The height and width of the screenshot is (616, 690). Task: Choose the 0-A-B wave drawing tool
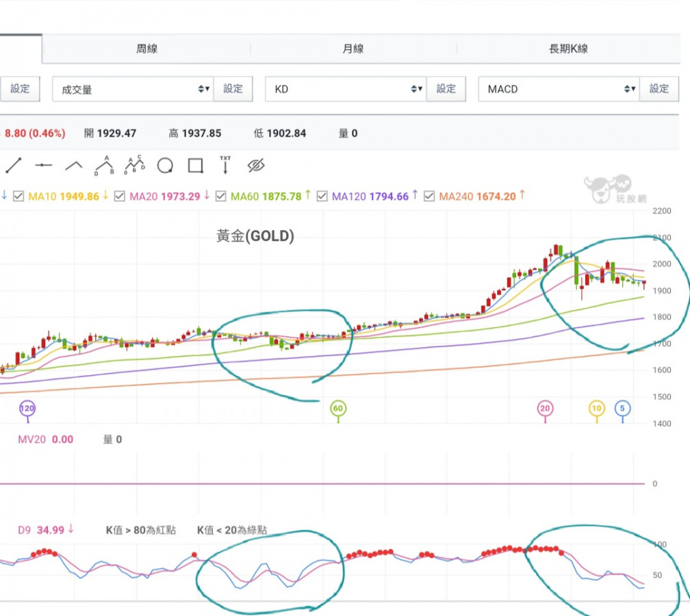(x=104, y=165)
